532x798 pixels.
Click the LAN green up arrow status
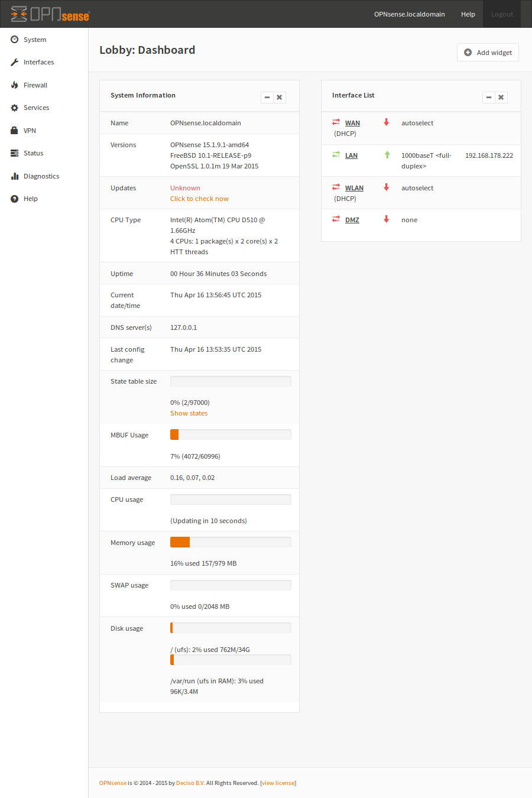pos(387,155)
